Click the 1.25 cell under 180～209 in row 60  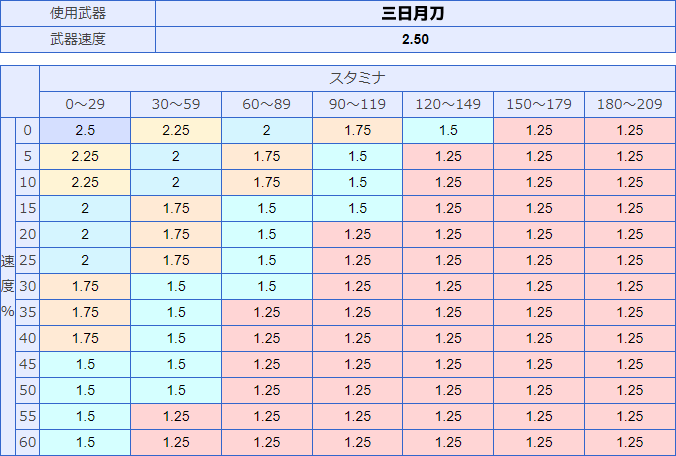[630, 442]
